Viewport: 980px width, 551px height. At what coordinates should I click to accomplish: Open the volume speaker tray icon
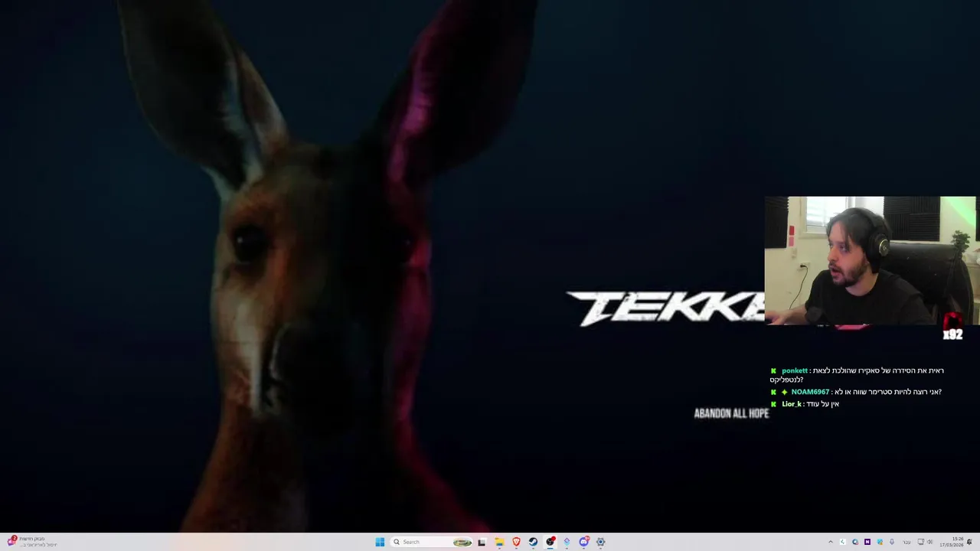click(930, 542)
